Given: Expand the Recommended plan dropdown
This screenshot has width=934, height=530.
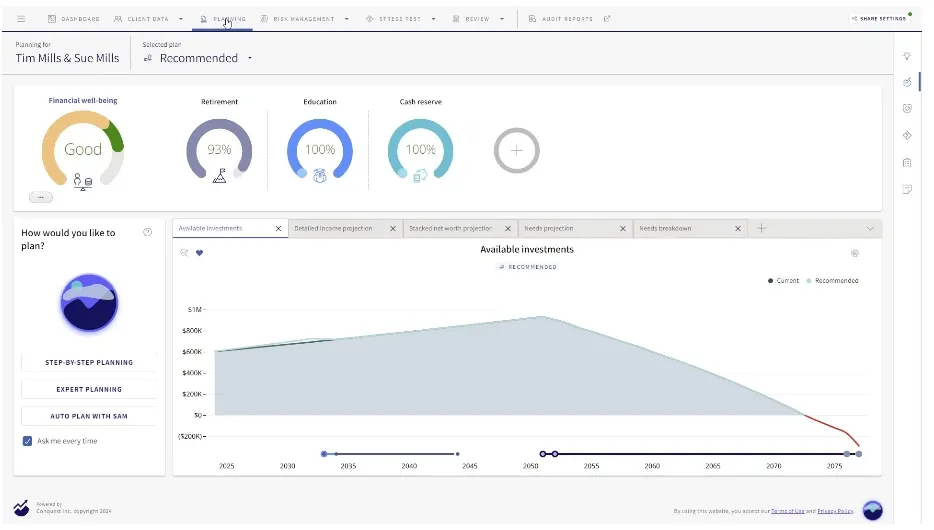Looking at the screenshot, I should 250,58.
